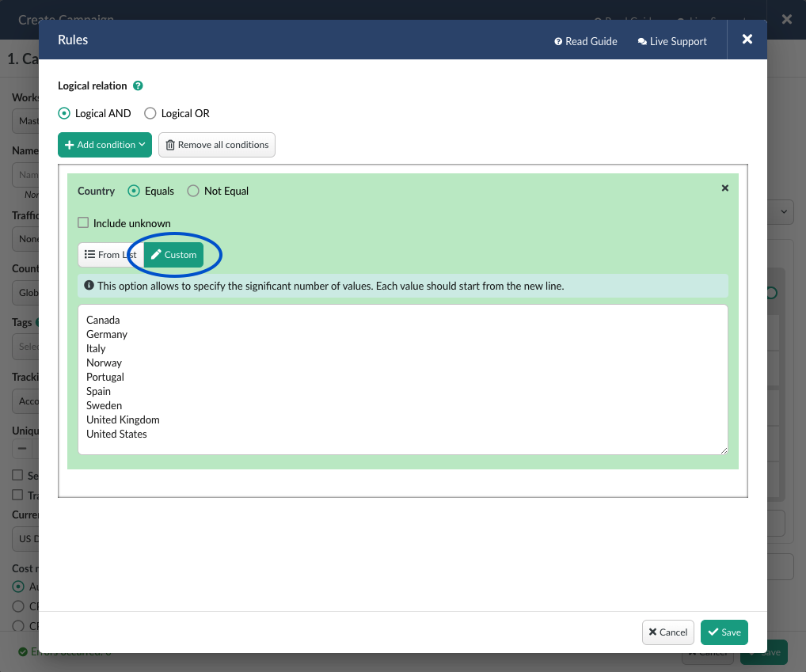Screen dimensions: 806x672
Task: Close the Create Campaign window behind the dialog
Action: pyautogui.click(x=786, y=20)
